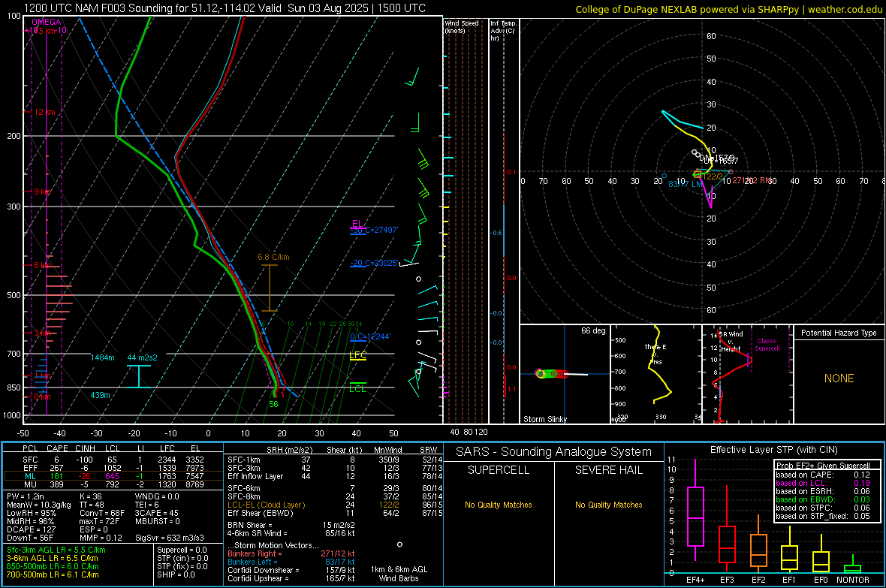Click the 'Storm Slinky' caption
886x588 pixels.
coord(544,419)
